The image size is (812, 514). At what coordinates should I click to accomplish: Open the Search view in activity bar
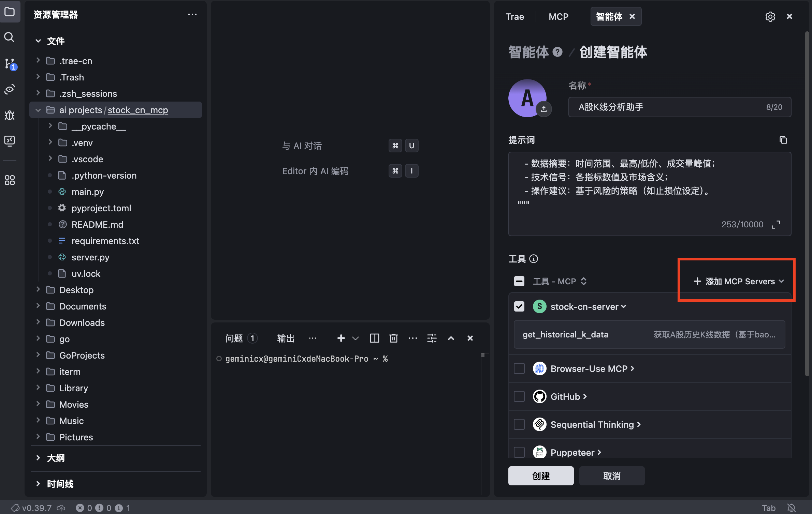(9, 37)
